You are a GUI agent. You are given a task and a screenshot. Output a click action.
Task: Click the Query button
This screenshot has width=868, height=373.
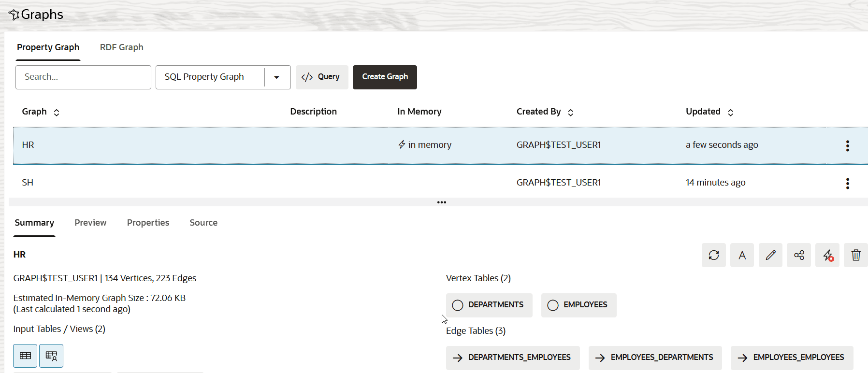click(322, 77)
